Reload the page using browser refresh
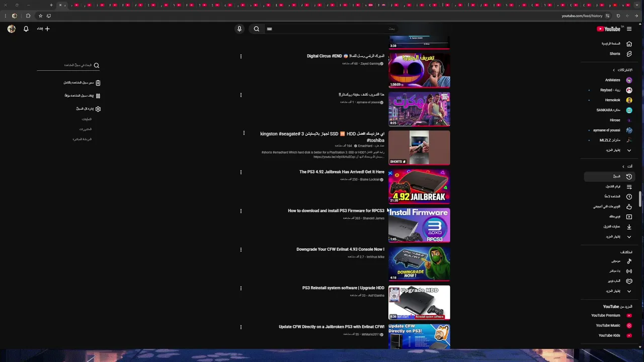Screen dimensions: 644x362 (618, 16)
